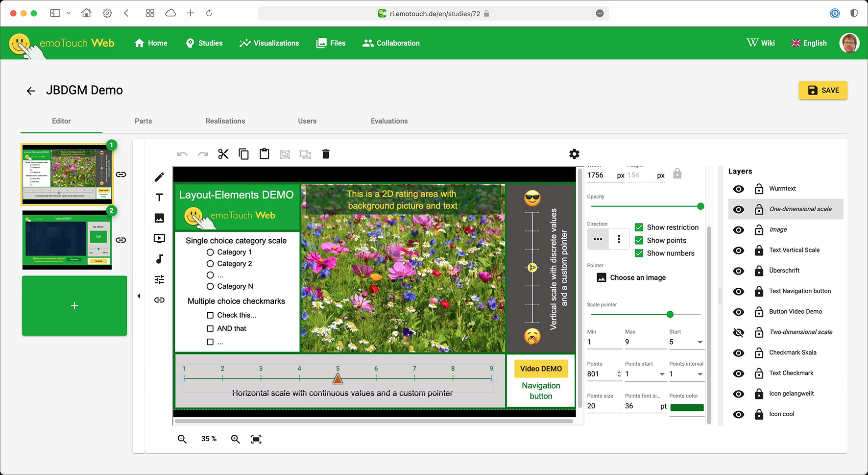Open the Studies menu

204,43
